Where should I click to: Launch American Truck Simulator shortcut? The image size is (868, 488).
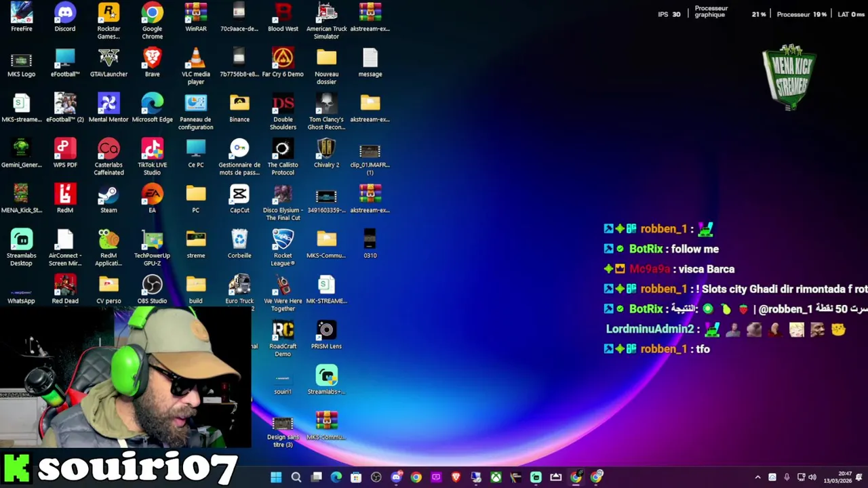[326, 21]
